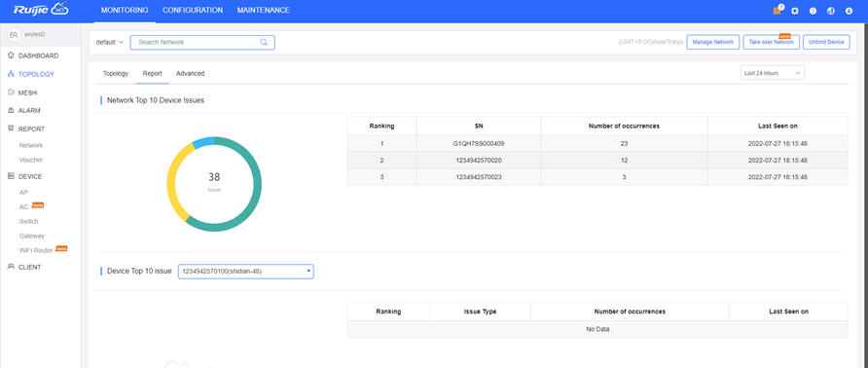
Task: Click Number of occurrences header in device issues table
Action: tap(624, 126)
